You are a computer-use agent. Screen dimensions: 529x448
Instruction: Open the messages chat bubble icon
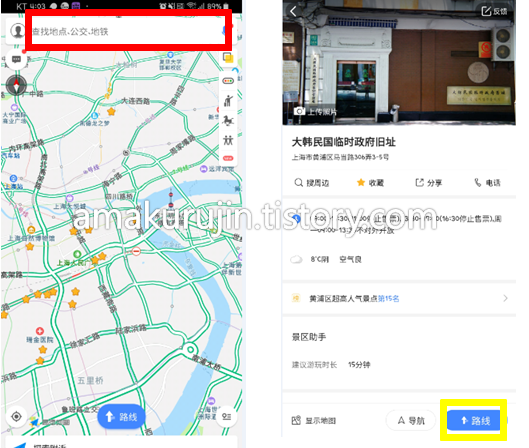16,59
